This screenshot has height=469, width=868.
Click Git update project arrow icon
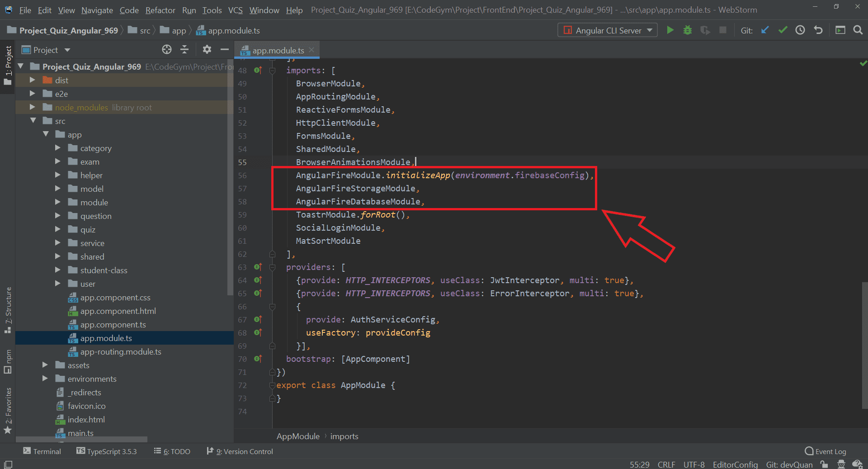coord(765,30)
